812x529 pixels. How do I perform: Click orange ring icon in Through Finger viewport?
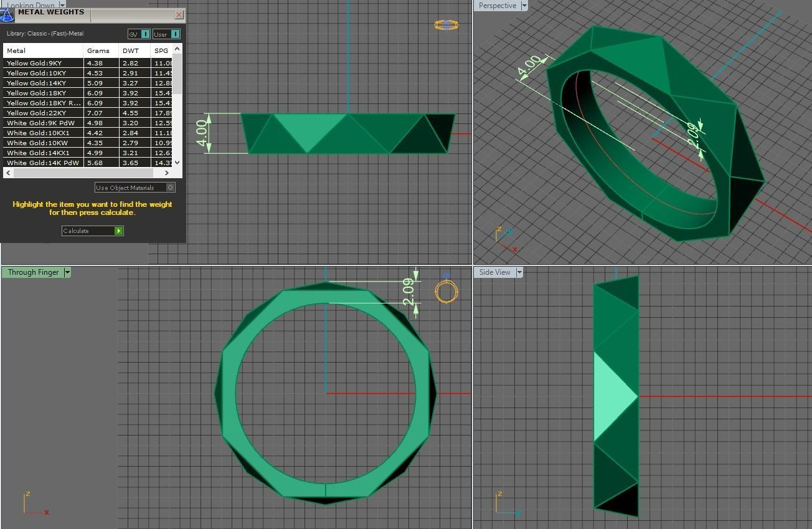coord(446,292)
